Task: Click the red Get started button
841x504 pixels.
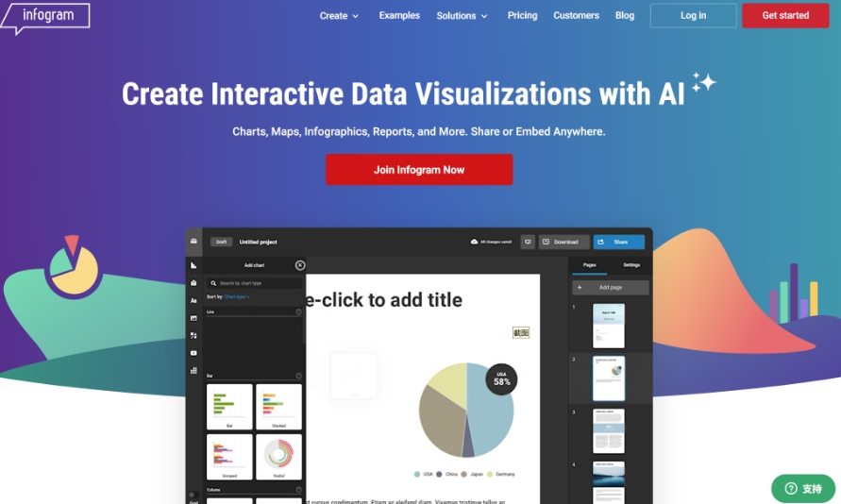Action: [x=785, y=15]
